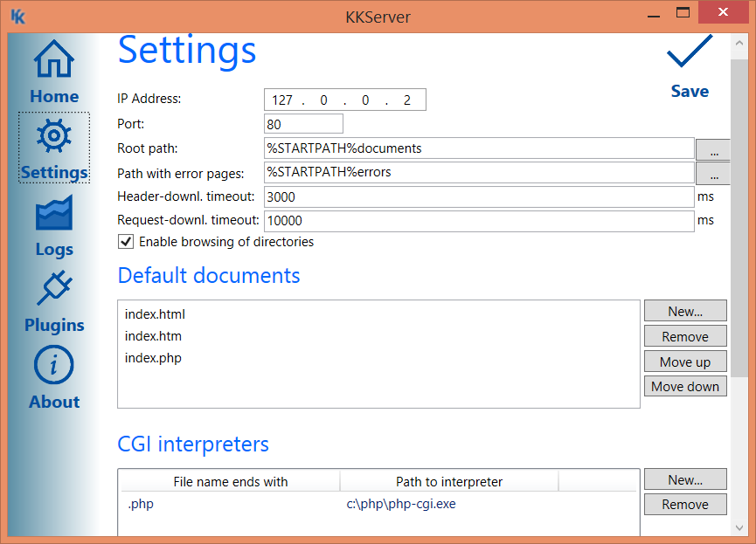
Task: Remove selected CGI interpreter
Action: [685, 504]
